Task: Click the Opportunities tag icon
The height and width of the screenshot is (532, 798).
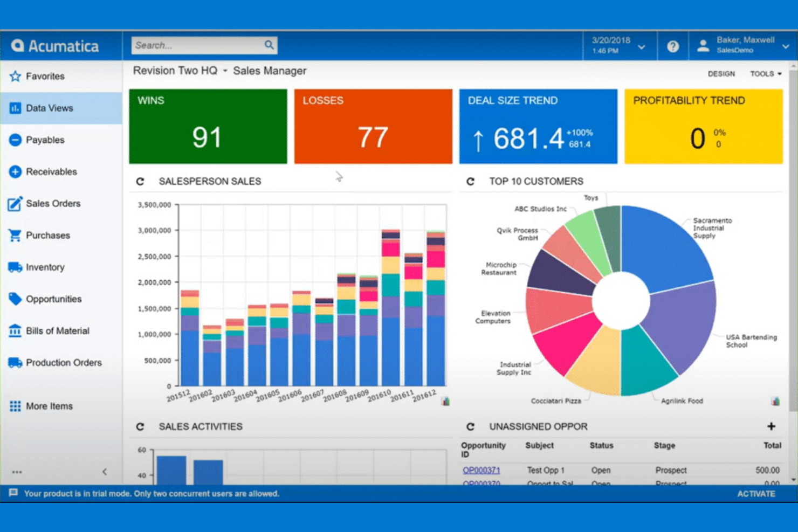Action: tap(15, 299)
